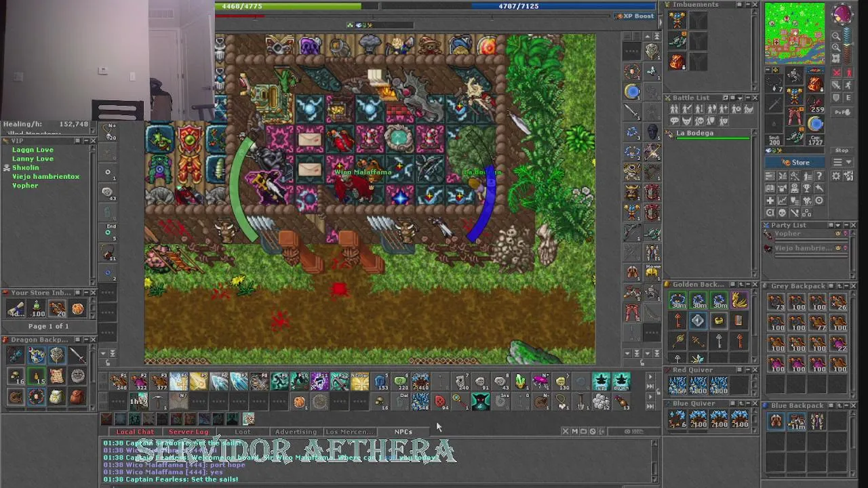
Task: Open the trophy icon in sidebar grid
Action: 807,188
